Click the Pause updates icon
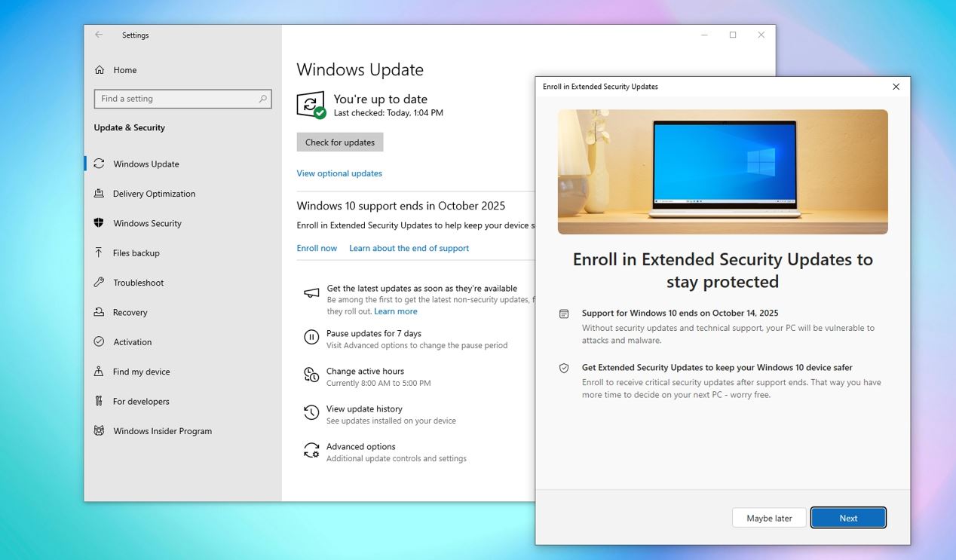The width and height of the screenshot is (956, 560). pos(311,338)
